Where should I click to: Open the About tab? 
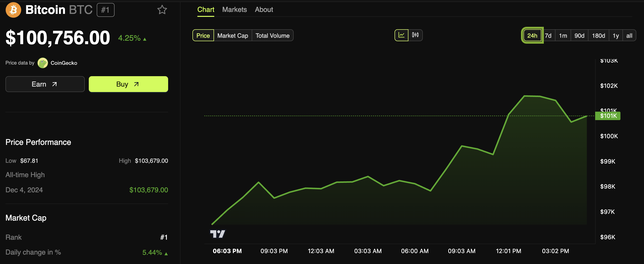tap(264, 9)
